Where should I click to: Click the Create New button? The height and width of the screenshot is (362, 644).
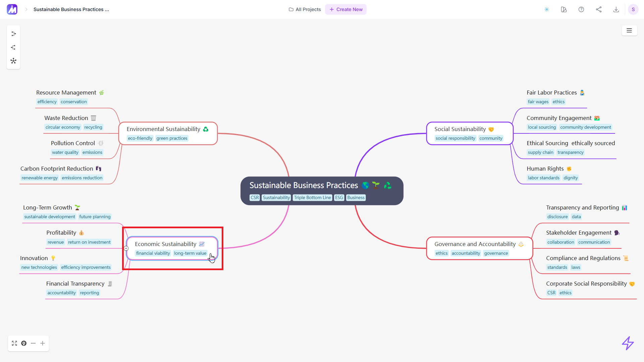tap(346, 9)
